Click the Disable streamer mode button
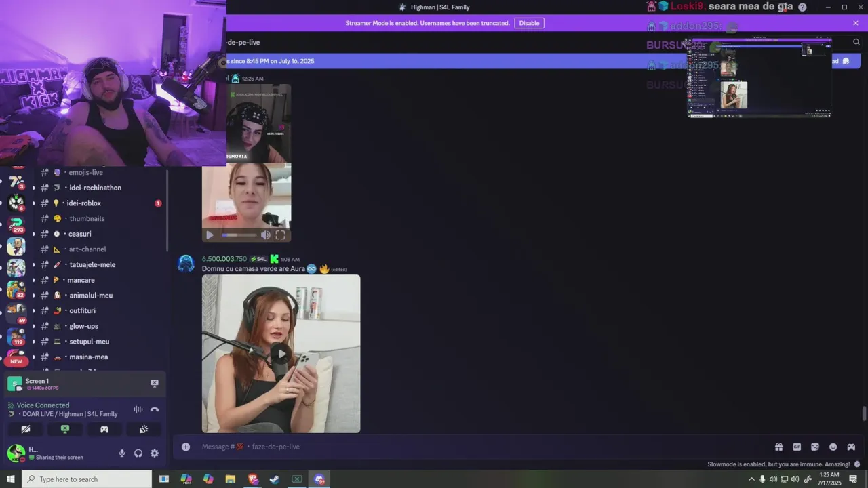The height and width of the screenshot is (488, 868). click(529, 23)
